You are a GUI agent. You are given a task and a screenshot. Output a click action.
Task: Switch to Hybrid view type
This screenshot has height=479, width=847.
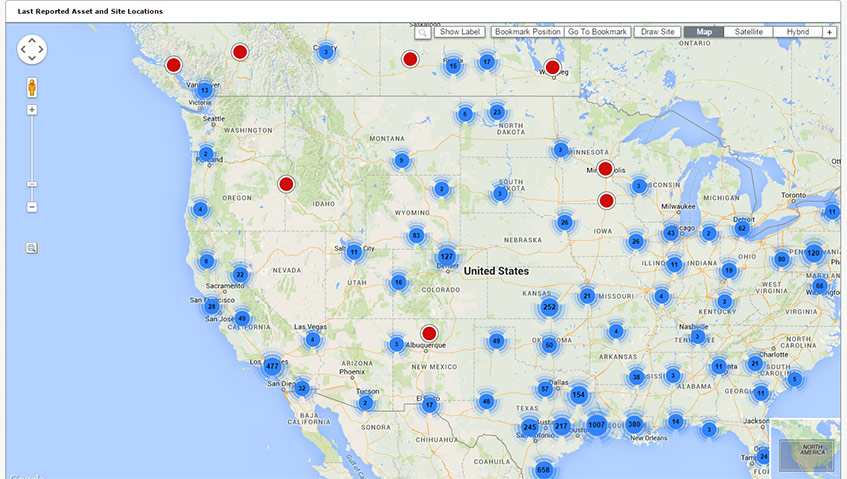click(x=797, y=32)
